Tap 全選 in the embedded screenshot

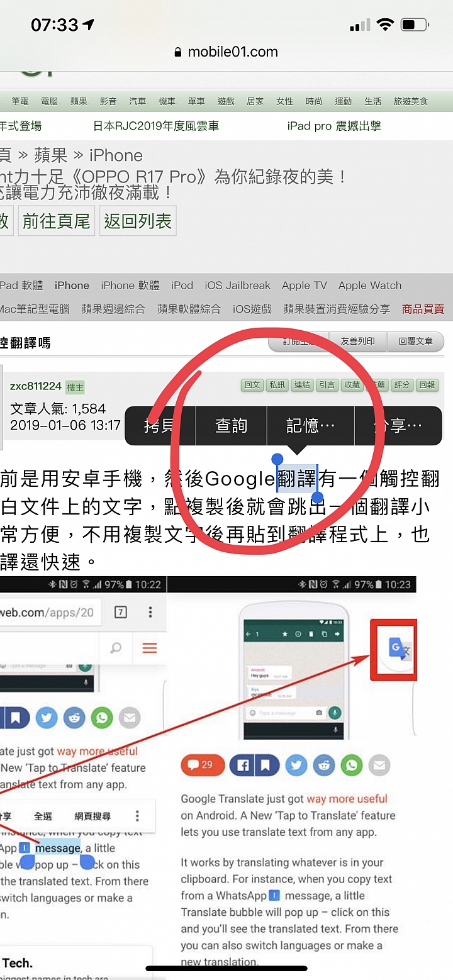coord(43,816)
